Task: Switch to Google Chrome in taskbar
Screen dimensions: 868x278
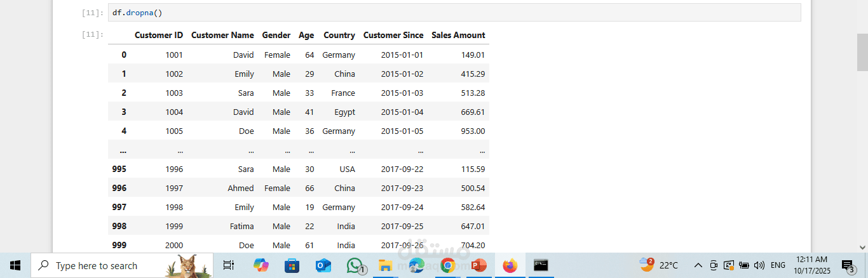Action: coord(447,265)
